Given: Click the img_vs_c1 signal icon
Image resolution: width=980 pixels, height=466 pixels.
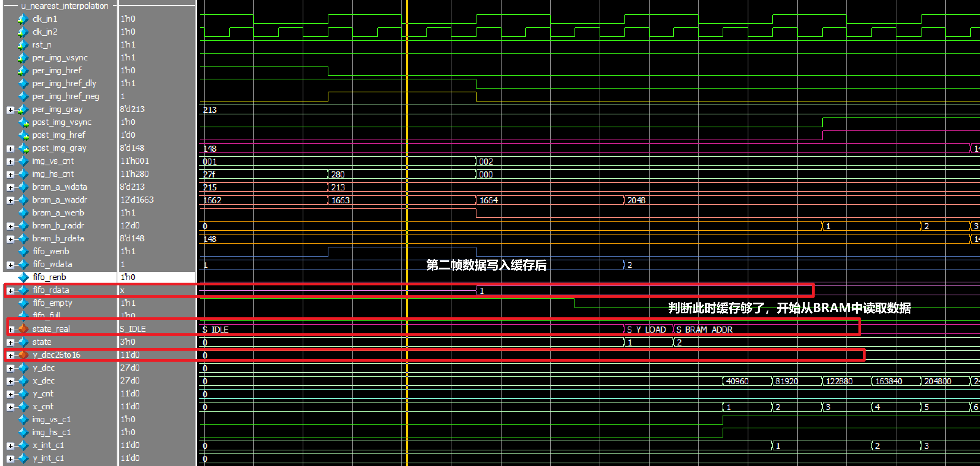Looking at the screenshot, I should [x=24, y=420].
